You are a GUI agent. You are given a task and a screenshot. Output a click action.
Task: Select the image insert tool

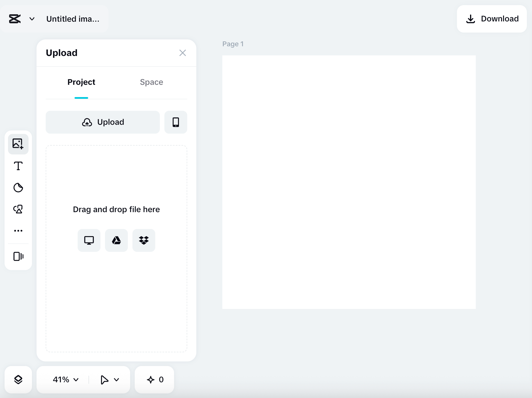[x=18, y=144]
